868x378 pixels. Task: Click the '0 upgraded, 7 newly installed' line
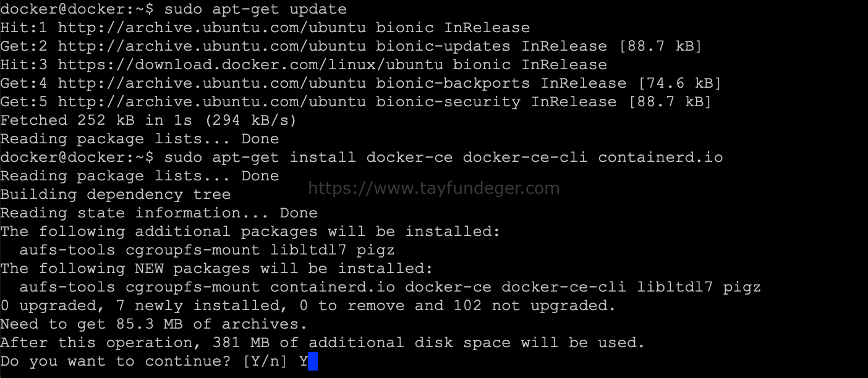tap(308, 306)
